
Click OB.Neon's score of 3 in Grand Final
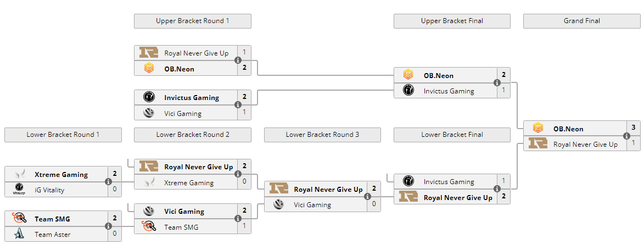(x=633, y=127)
